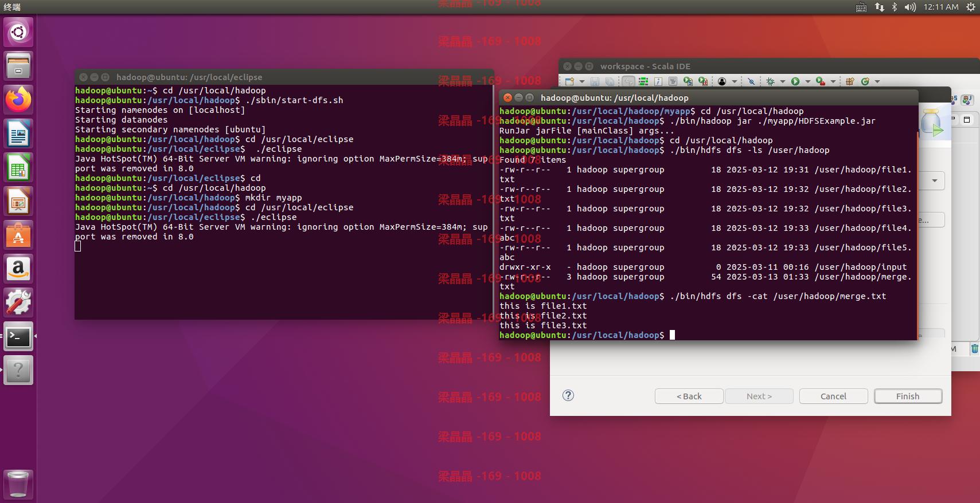Click the Next button in the wizard dialog
This screenshot has height=503, width=980.
759,396
